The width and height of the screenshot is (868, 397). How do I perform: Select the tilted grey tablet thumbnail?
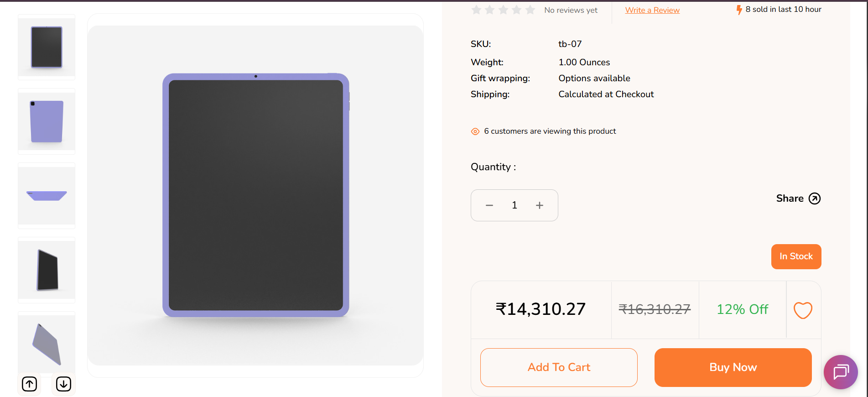(x=47, y=343)
